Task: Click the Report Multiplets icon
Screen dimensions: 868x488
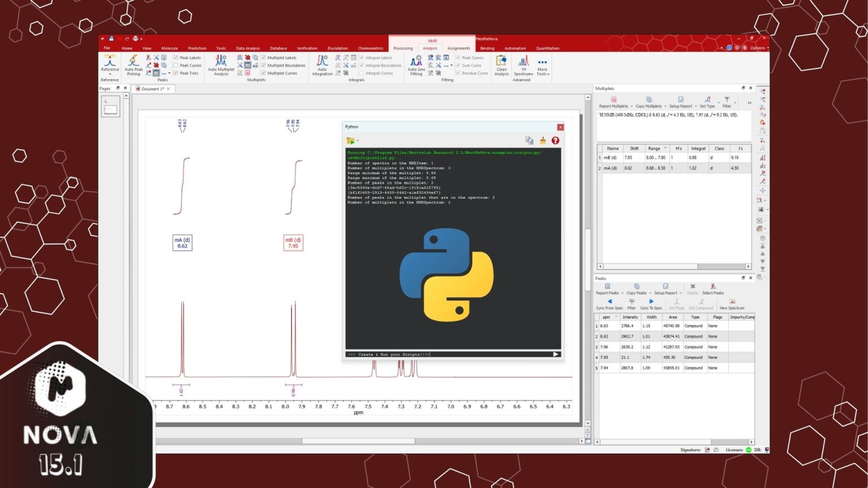Action: tap(613, 99)
